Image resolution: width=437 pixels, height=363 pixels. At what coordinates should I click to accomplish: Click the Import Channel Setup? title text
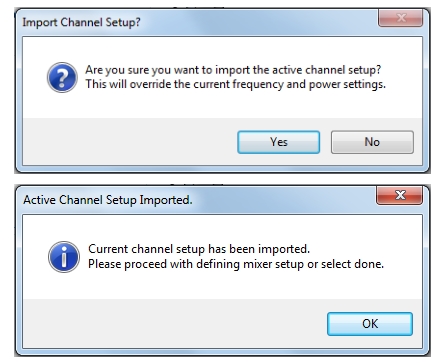[81, 22]
